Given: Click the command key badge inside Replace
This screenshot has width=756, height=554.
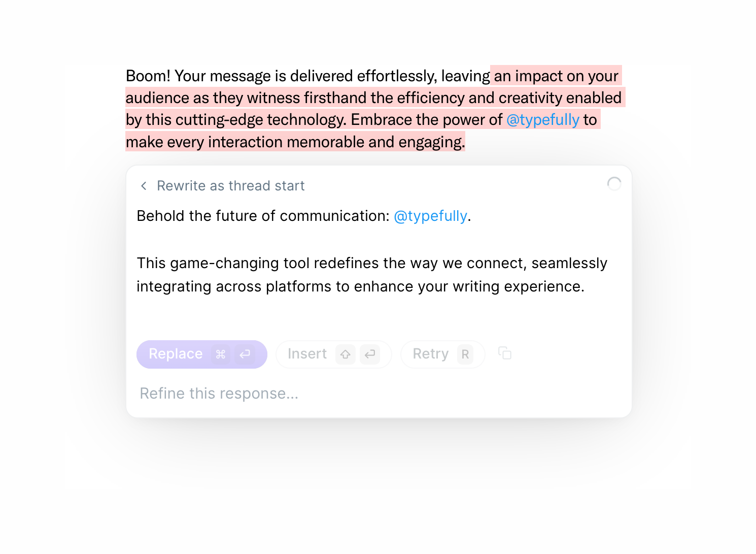Looking at the screenshot, I should click(x=220, y=354).
